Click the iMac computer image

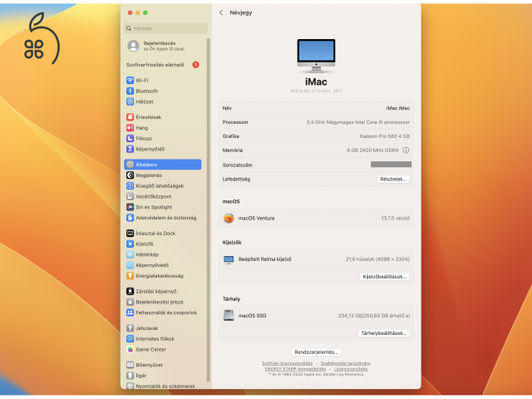click(x=316, y=56)
